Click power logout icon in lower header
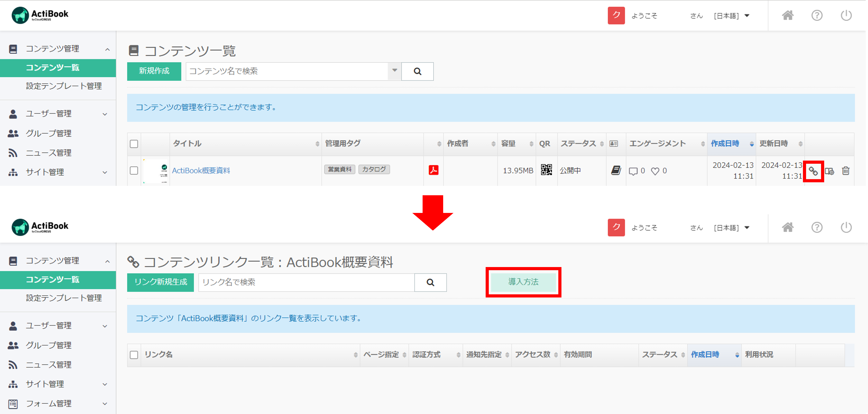The width and height of the screenshot is (868, 414). click(846, 227)
